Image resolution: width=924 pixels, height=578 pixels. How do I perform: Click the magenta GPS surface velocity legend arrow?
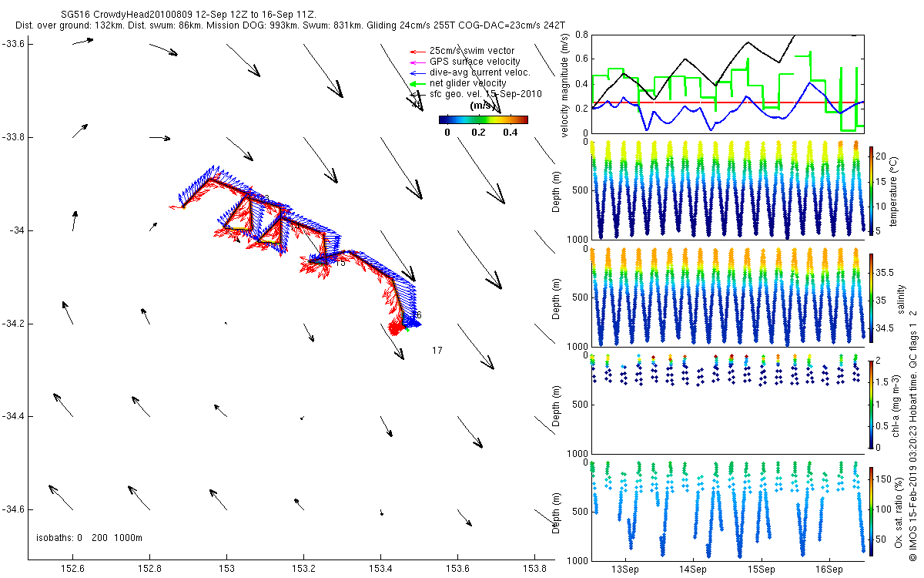(416, 62)
